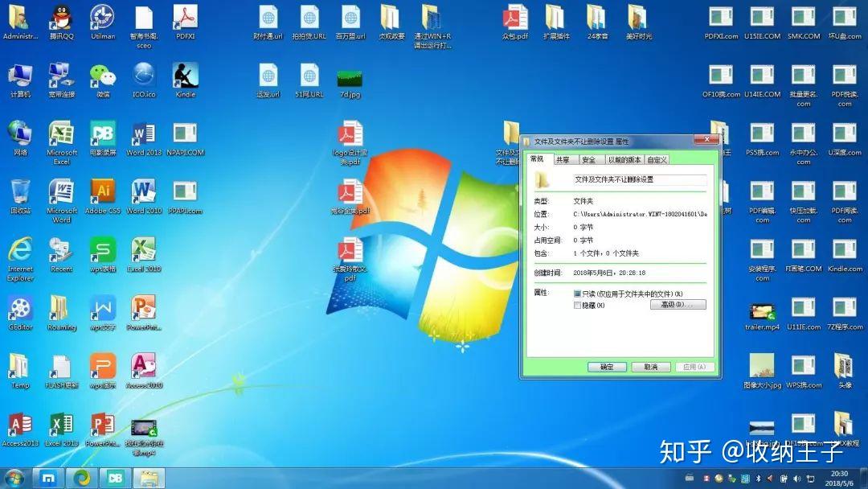Open Internet Explorer desktop icon
This screenshot has height=489, width=868.
[20, 250]
